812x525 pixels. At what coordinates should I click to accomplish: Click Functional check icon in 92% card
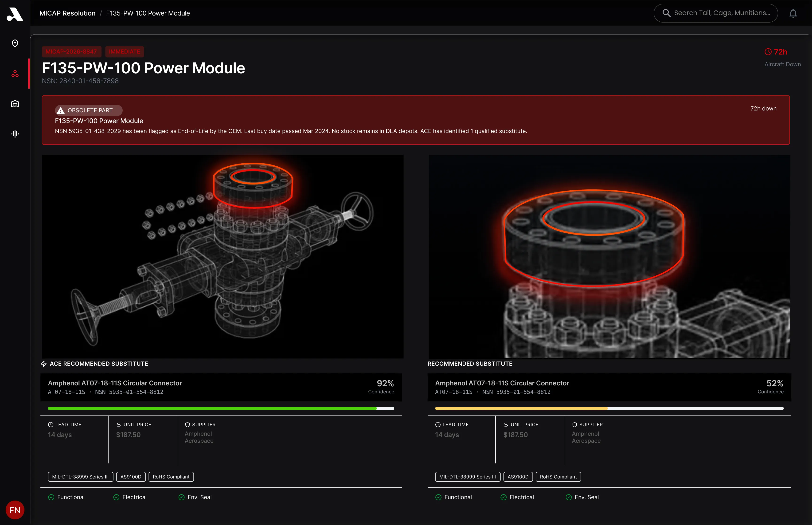click(51, 497)
